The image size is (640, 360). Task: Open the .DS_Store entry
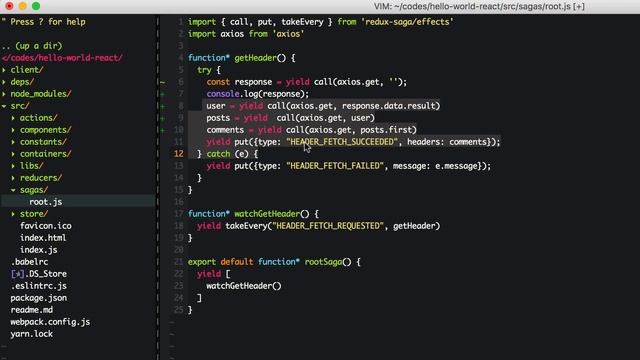tap(39, 274)
